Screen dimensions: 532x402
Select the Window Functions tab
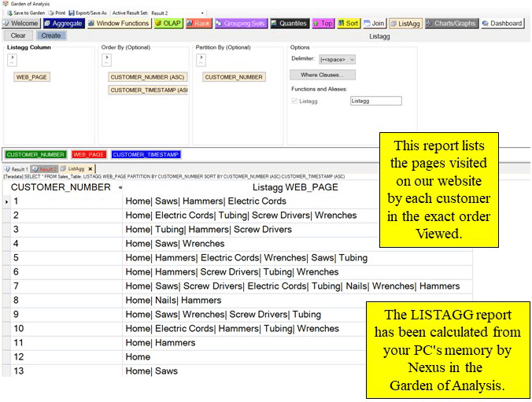(x=119, y=24)
